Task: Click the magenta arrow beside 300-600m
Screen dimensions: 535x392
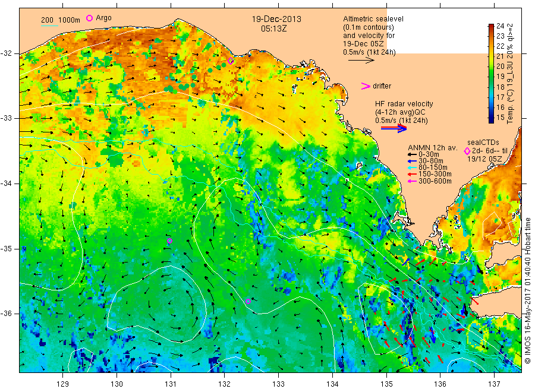Action: pyautogui.click(x=412, y=181)
